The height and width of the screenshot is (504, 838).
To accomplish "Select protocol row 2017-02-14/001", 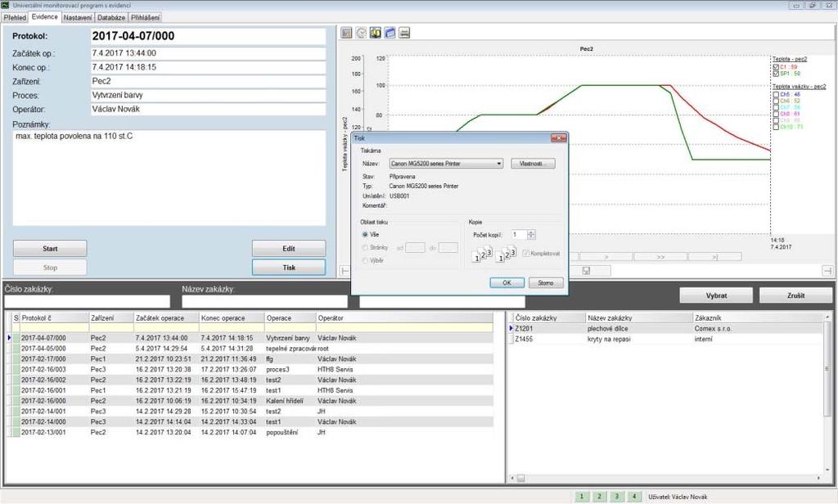I will [251, 412].
